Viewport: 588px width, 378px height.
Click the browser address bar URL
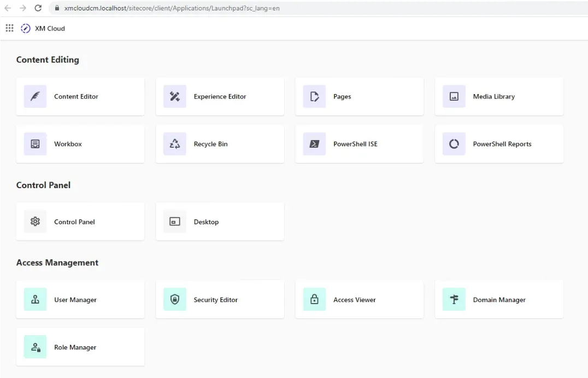[x=172, y=8]
